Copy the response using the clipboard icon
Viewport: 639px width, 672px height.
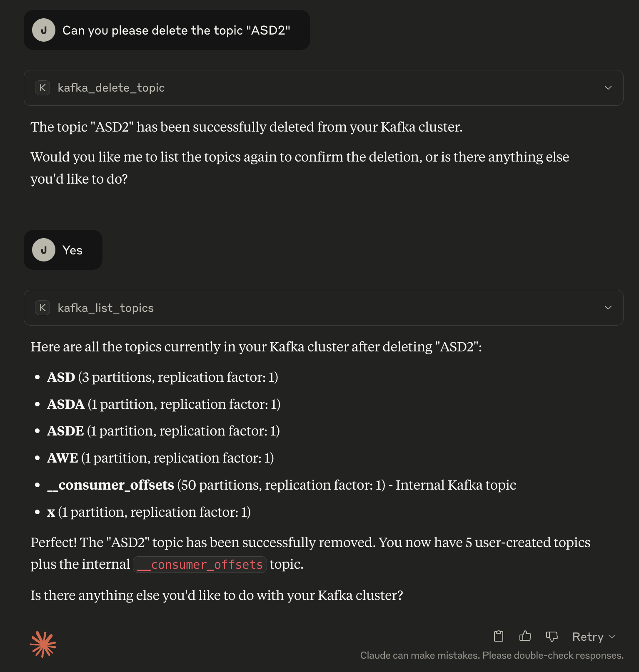point(499,636)
